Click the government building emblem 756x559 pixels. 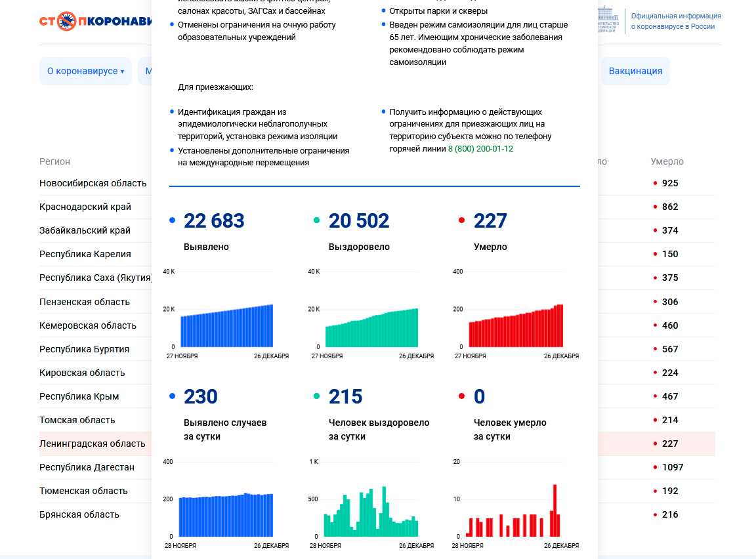[608, 20]
